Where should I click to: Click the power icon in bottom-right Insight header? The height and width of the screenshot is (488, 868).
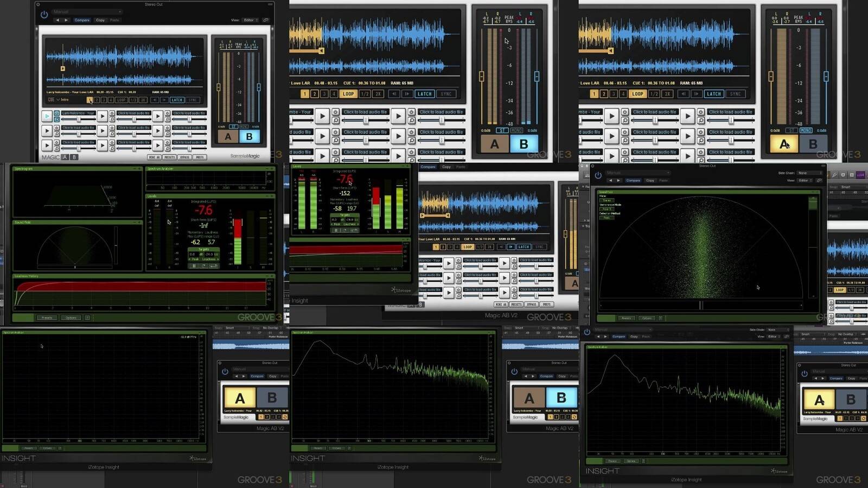[x=587, y=332]
